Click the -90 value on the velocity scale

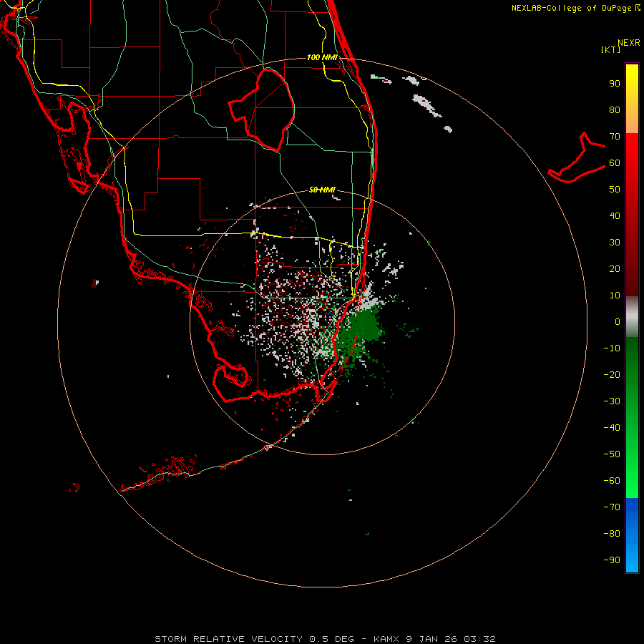pyautogui.click(x=612, y=560)
